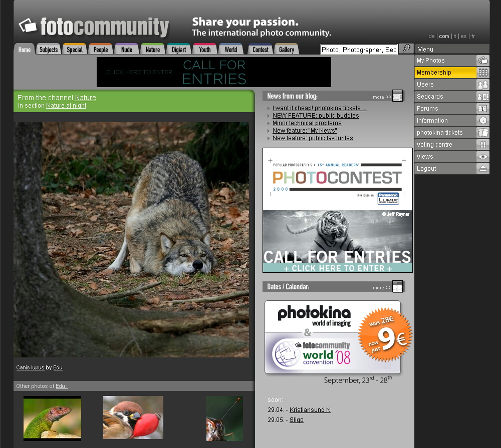
Task: Open Edu link in Other photos heading
Action: coord(62,386)
